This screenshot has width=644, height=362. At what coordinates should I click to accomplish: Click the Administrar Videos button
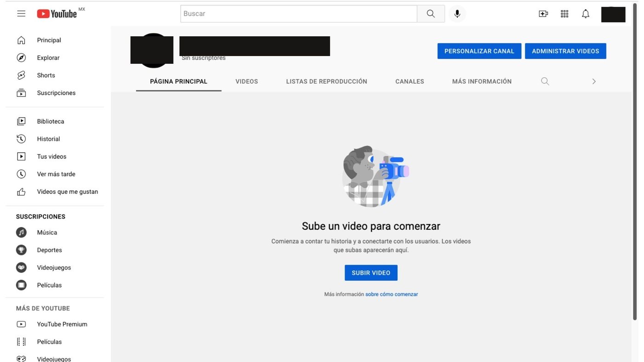pos(565,51)
